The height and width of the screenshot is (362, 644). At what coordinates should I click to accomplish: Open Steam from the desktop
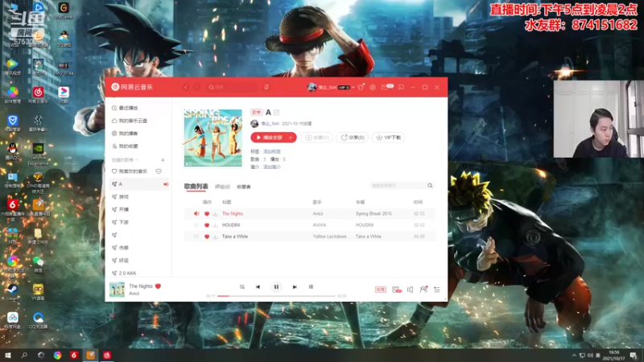point(12,292)
